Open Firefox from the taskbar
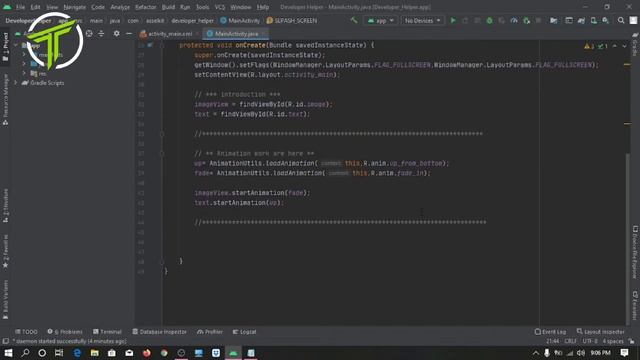640x360 pixels. tap(147, 353)
